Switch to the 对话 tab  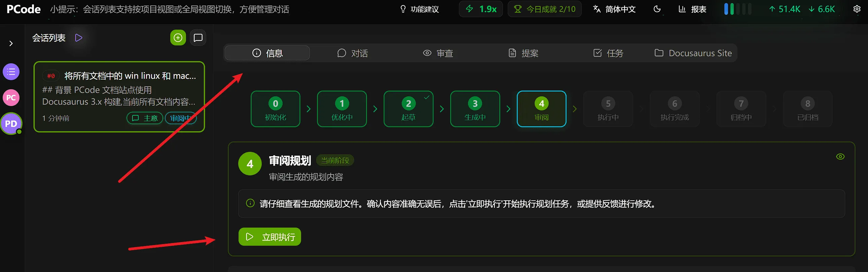click(x=353, y=53)
